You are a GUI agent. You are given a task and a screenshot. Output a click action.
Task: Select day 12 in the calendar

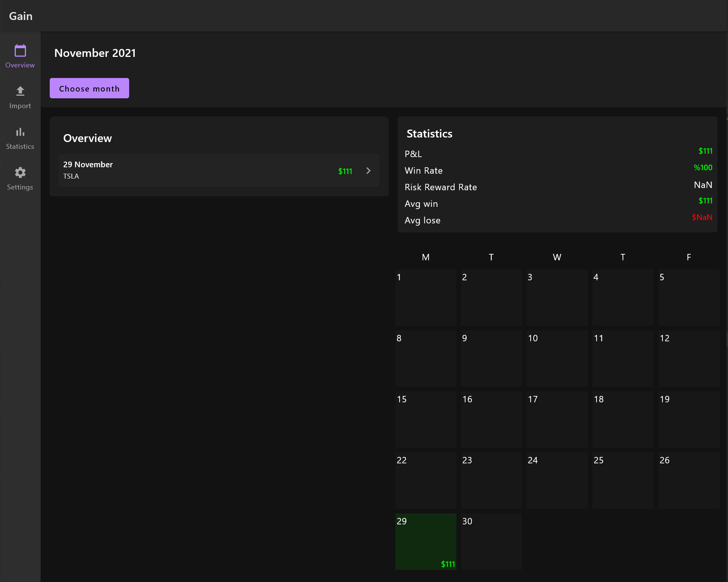point(688,358)
